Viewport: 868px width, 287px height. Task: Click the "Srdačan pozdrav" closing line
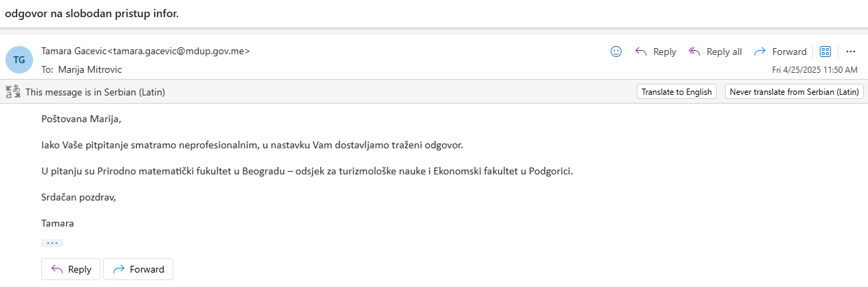tap(78, 197)
